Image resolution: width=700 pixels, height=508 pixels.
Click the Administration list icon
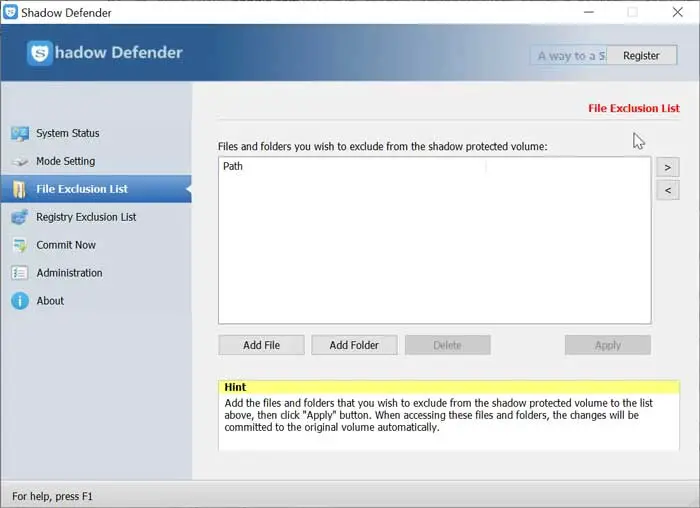point(20,273)
